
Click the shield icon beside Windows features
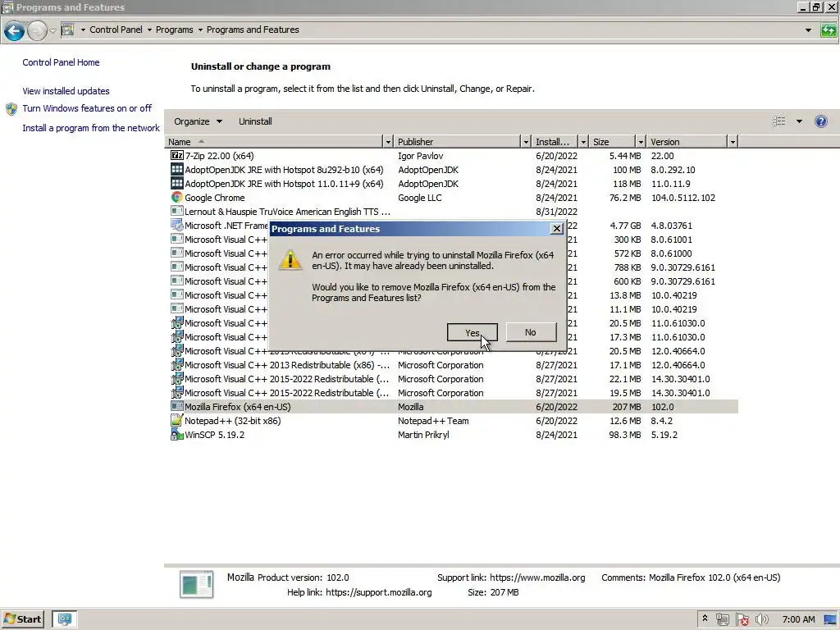click(x=11, y=109)
